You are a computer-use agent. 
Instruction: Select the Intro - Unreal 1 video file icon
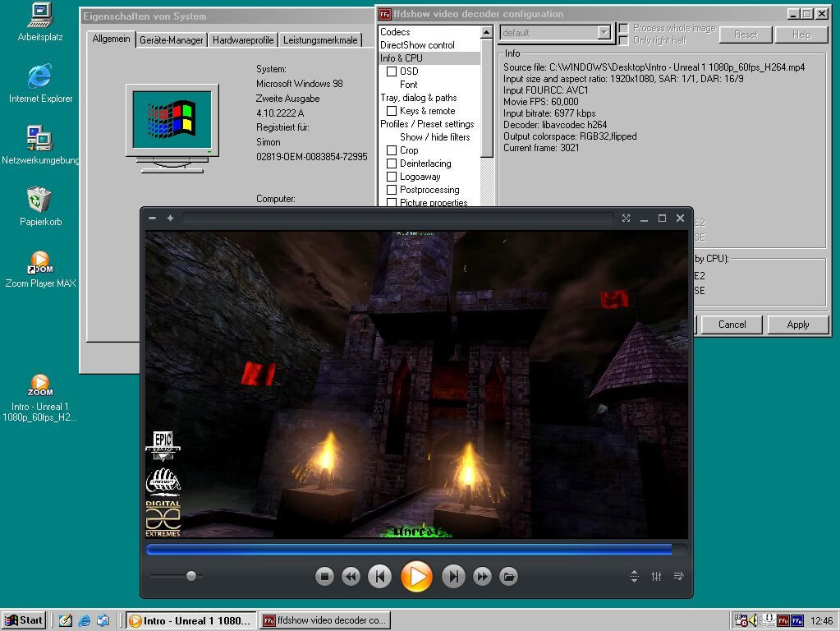39,398
